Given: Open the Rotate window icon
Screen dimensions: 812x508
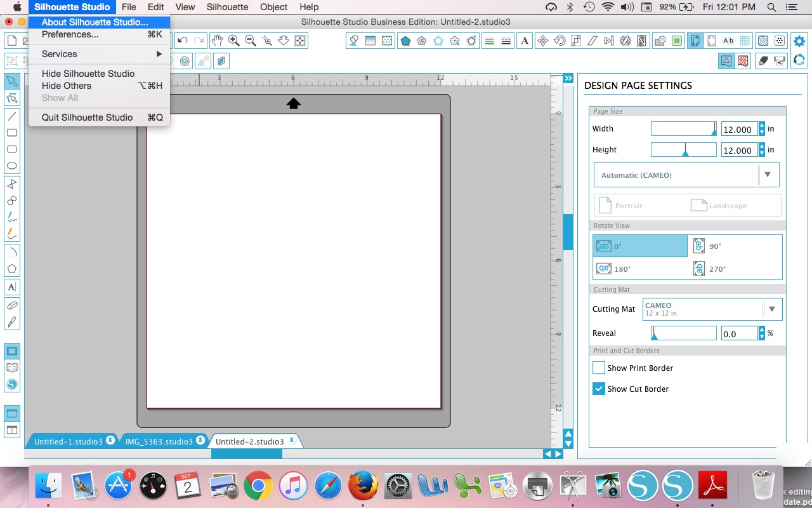Looking at the screenshot, I should (x=560, y=41).
